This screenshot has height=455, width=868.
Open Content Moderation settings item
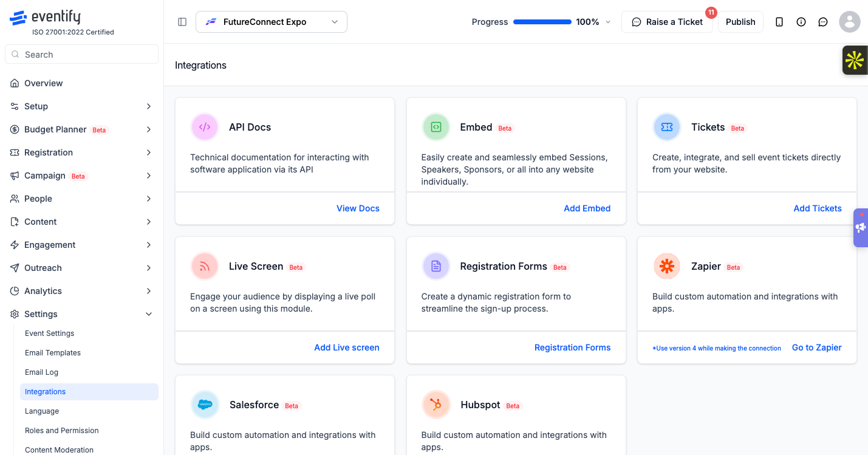tap(60, 450)
